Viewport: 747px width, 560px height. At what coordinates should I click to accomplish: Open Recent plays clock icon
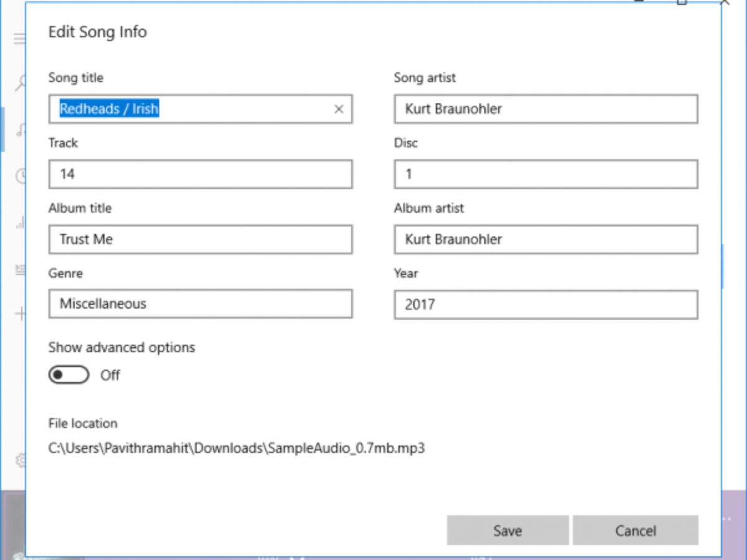(x=21, y=176)
